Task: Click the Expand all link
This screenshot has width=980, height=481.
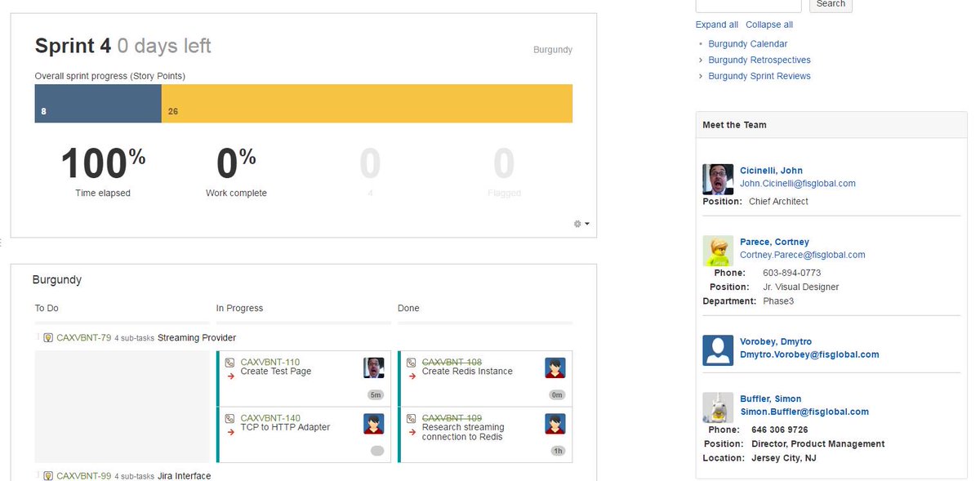Action: 717,24
